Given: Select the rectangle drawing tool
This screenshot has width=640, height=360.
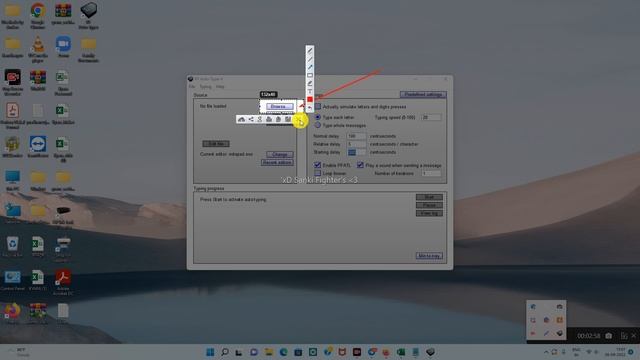Looking at the screenshot, I should pos(310,75).
